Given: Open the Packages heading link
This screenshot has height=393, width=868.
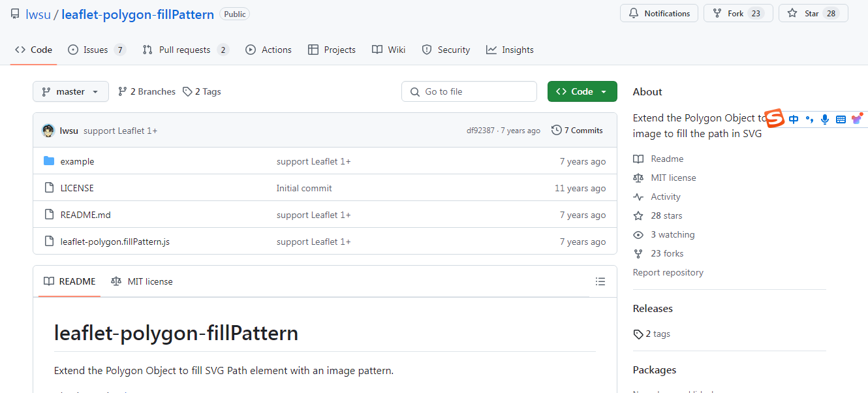Looking at the screenshot, I should (x=655, y=369).
